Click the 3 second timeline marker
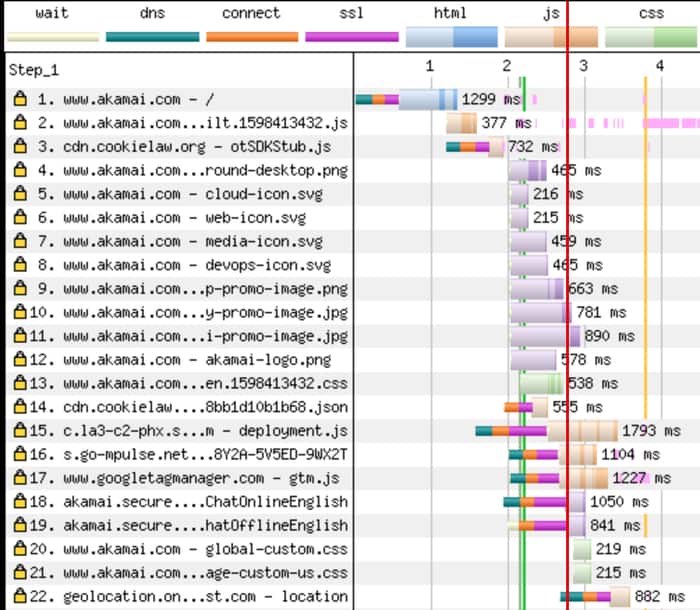This screenshot has width=700, height=610. pyautogui.click(x=583, y=66)
